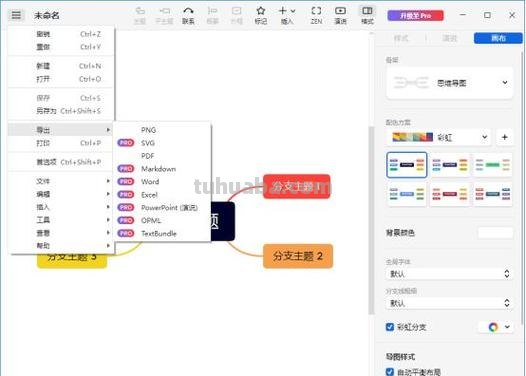Expand the 工具 (Tools) submenu

[x=61, y=220]
